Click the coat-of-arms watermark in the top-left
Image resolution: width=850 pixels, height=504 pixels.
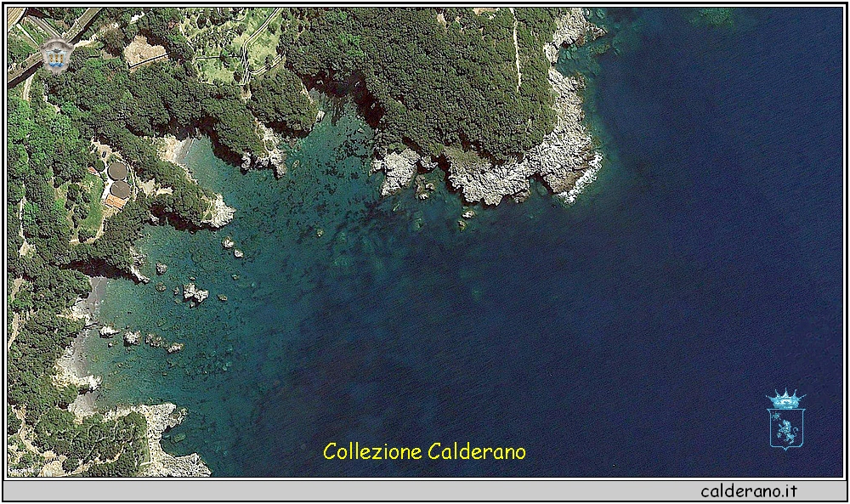click(57, 54)
